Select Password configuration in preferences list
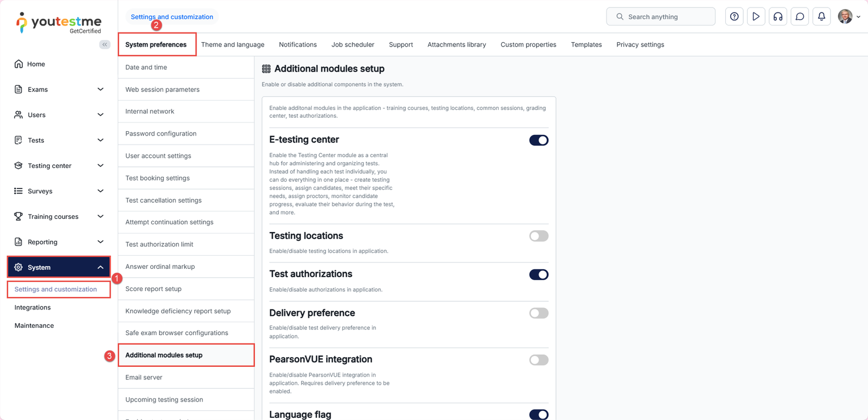Image resolution: width=868 pixels, height=420 pixels. (161, 133)
